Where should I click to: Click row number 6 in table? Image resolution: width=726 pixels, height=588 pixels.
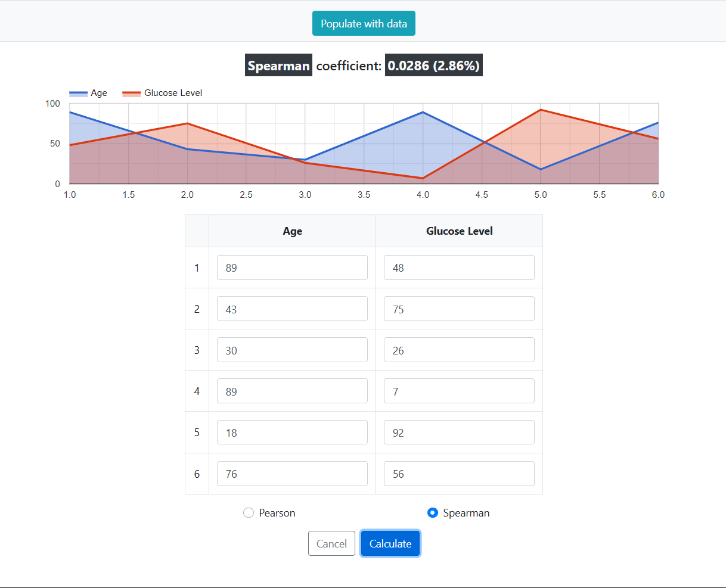point(197,474)
